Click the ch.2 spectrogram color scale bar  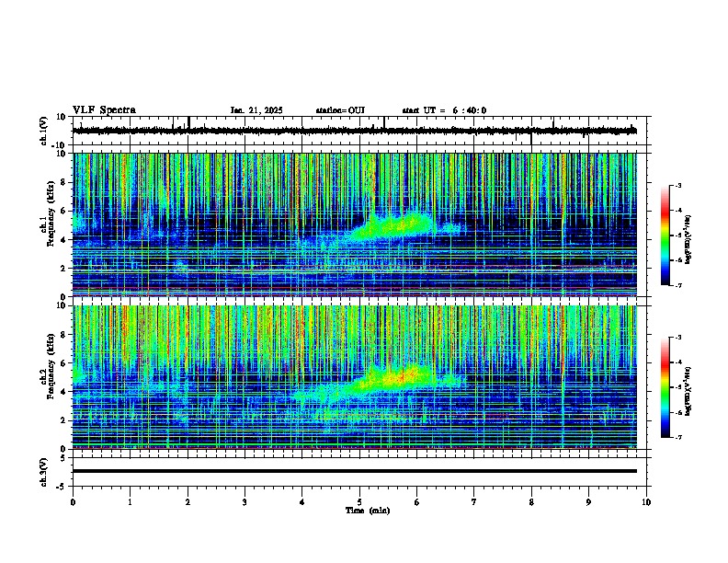(665, 387)
